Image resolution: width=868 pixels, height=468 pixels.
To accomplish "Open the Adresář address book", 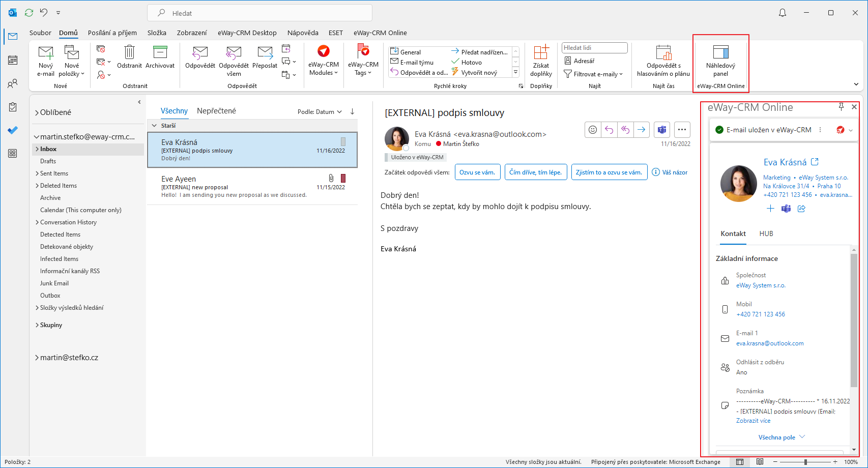I will (x=579, y=61).
